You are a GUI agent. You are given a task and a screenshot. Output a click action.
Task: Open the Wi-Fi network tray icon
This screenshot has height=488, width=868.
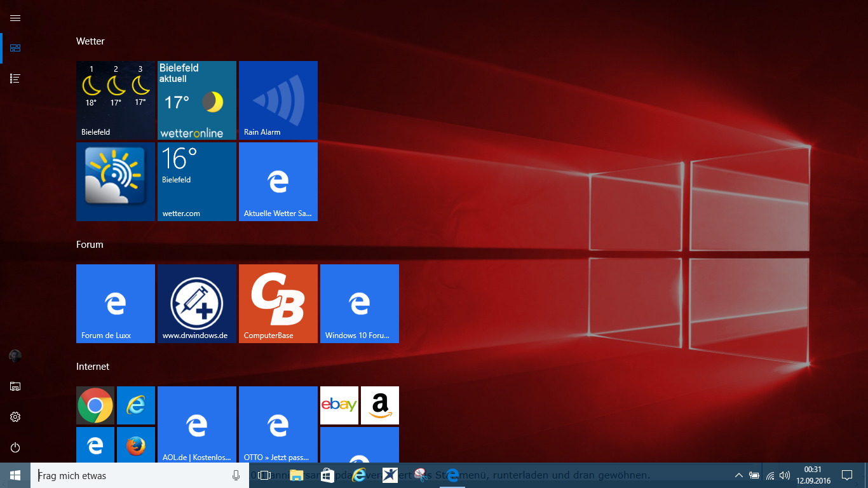pyautogui.click(x=770, y=475)
